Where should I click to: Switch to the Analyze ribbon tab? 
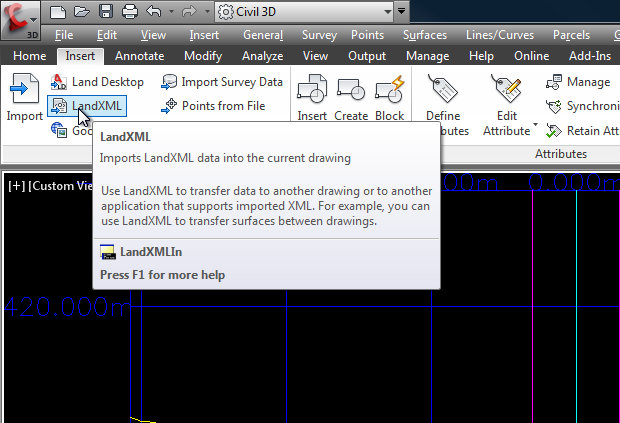263,56
